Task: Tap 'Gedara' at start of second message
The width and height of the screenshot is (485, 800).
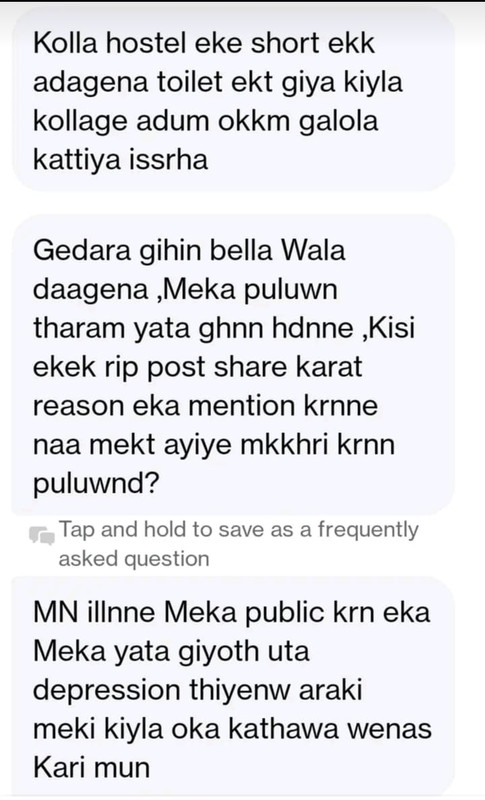Action: [82, 250]
